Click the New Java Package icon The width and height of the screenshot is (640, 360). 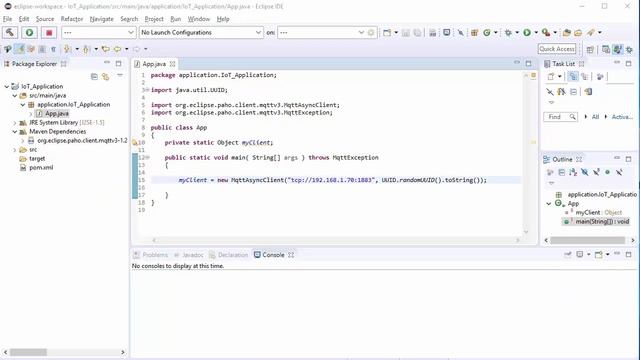coord(474,33)
